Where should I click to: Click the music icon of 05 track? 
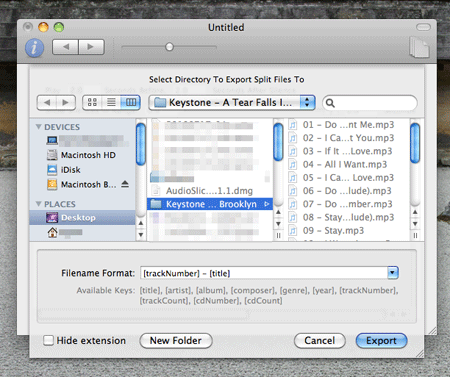pos(293,178)
